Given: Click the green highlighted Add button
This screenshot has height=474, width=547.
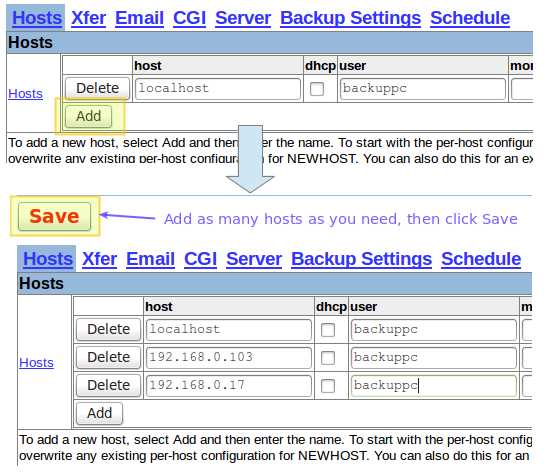Looking at the screenshot, I should click(89, 116).
